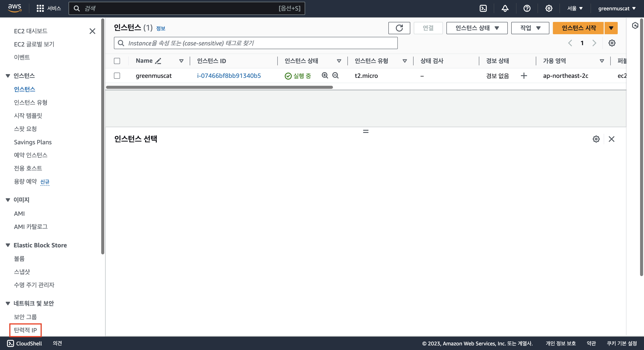This screenshot has height=350, width=644.
Task: Sort by 인스턴스 상태 column arrow
Action: pyautogui.click(x=339, y=61)
